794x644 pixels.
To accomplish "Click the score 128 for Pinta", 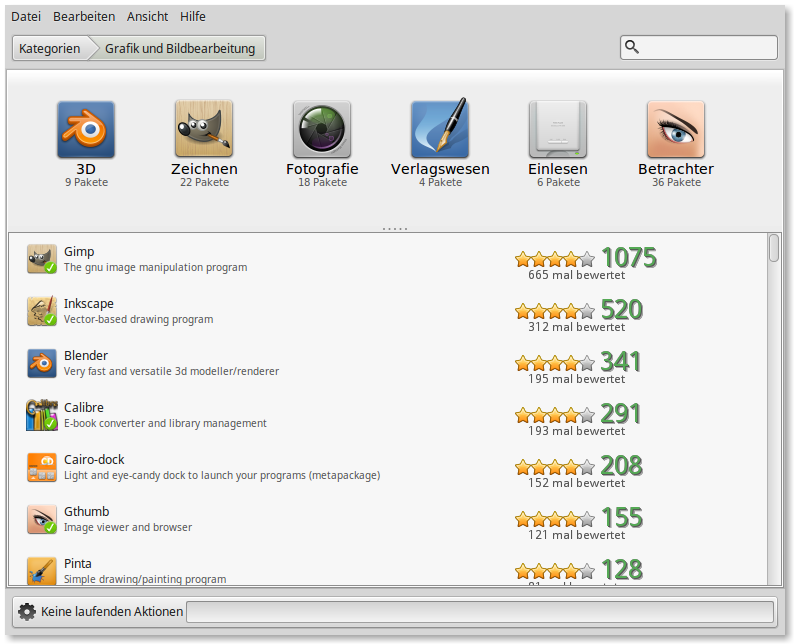I will click(x=622, y=570).
